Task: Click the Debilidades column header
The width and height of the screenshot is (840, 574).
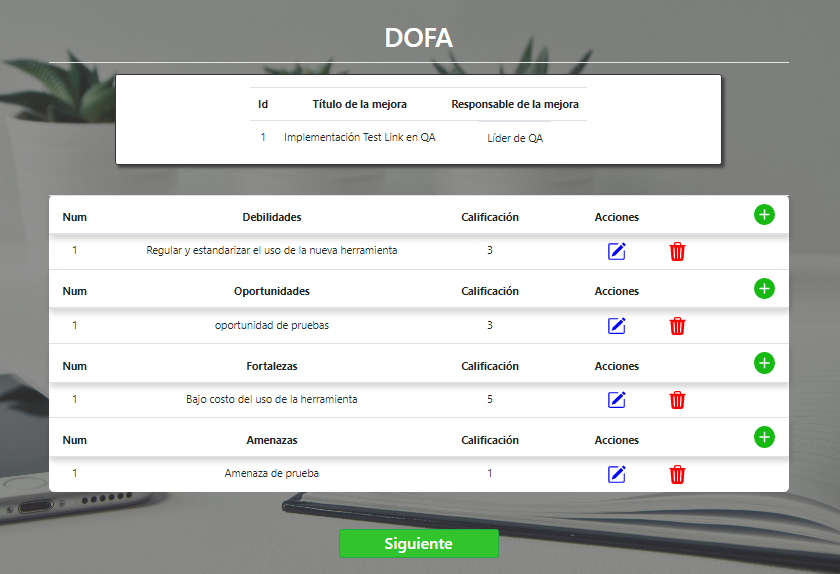Action: [x=271, y=217]
